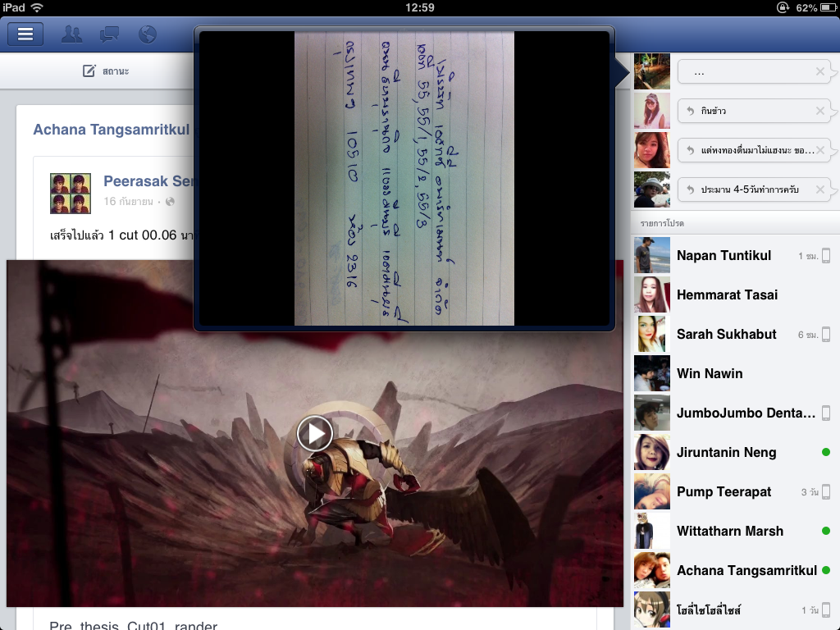
Task: Tap Peerasak's profile picture thumbnail
Action: [x=71, y=194]
